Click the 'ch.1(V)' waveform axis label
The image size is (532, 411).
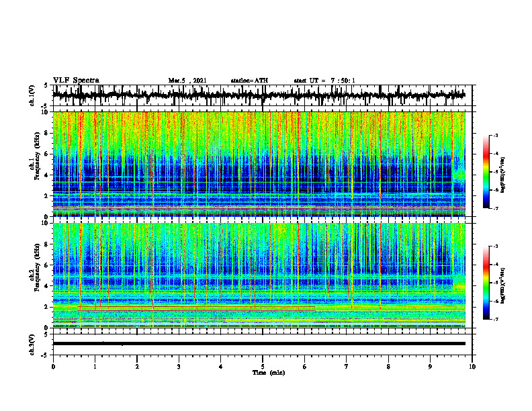(32, 95)
